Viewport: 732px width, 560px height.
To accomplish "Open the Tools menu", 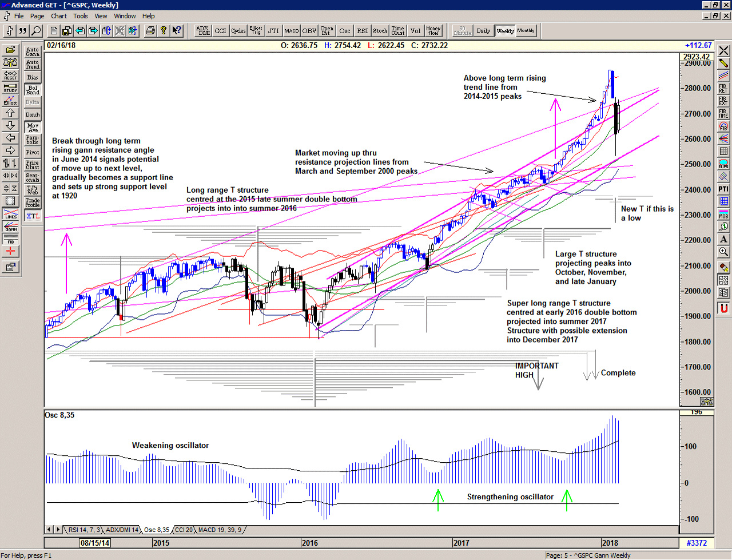I will (81, 16).
